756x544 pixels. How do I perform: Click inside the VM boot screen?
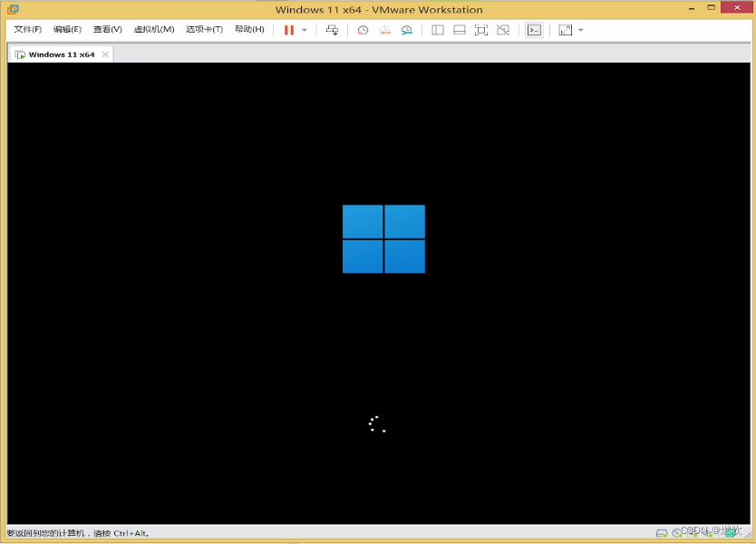point(379,293)
